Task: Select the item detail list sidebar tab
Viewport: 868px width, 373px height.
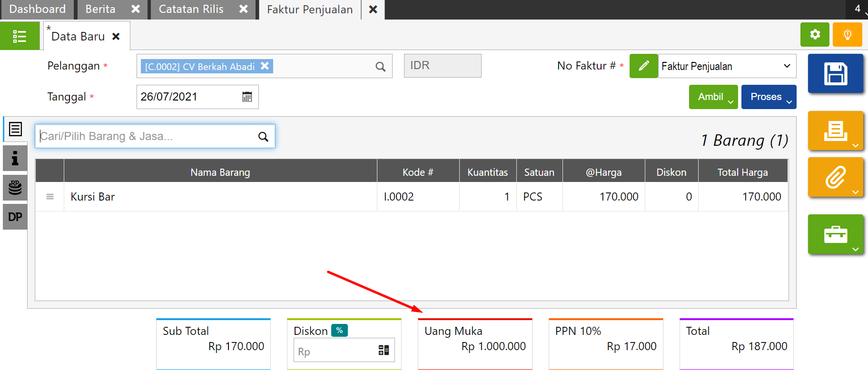Action: click(x=15, y=129)
